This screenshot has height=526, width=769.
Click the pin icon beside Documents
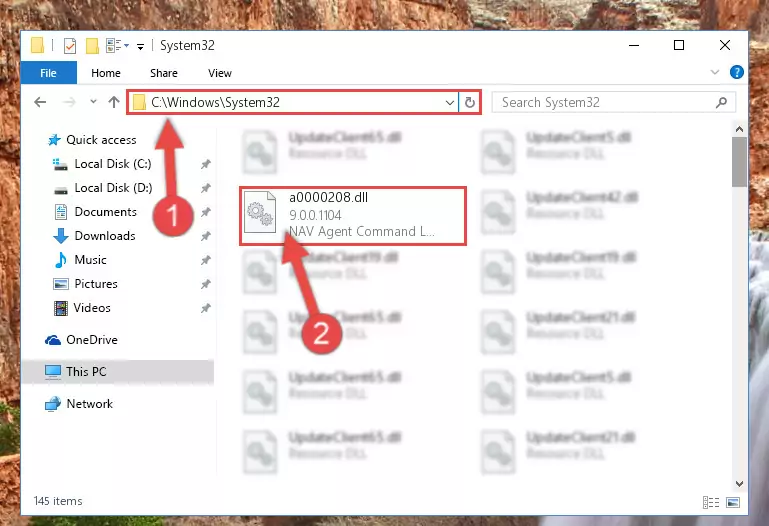(x=205, y=212)
